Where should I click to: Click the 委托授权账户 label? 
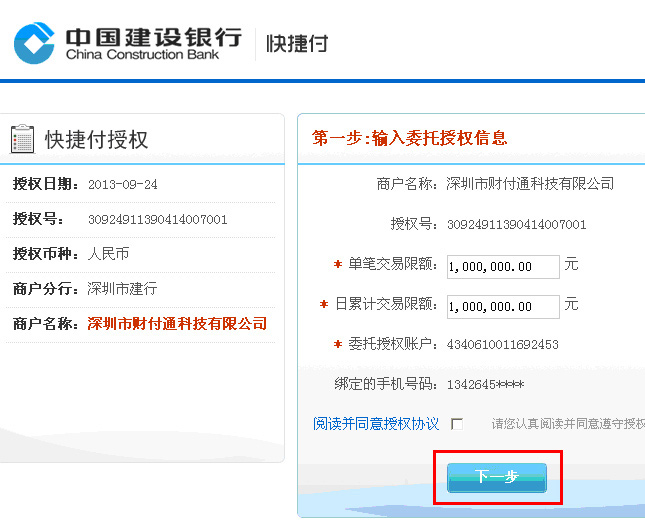[393, 344]
